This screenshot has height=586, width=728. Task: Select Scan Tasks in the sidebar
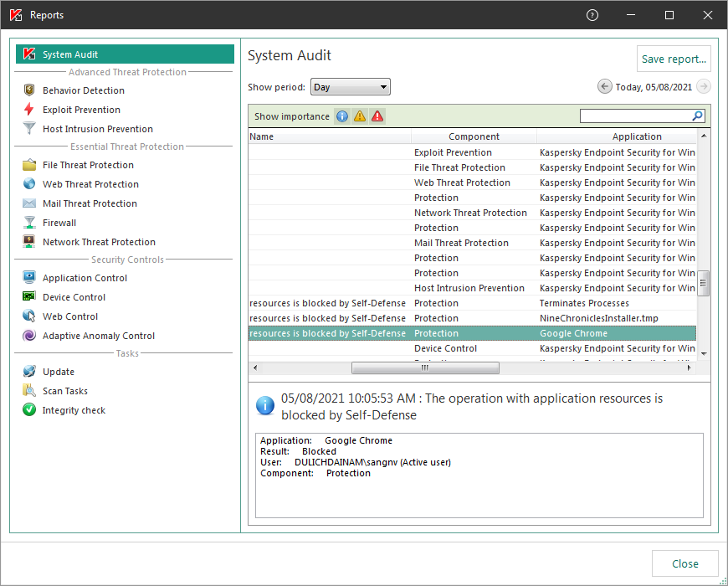point(64,391)
